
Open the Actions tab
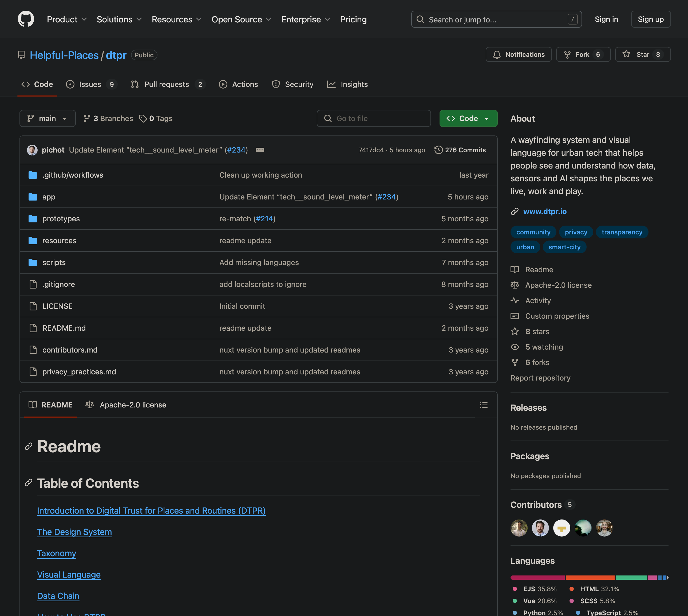(x=239, y=84)
